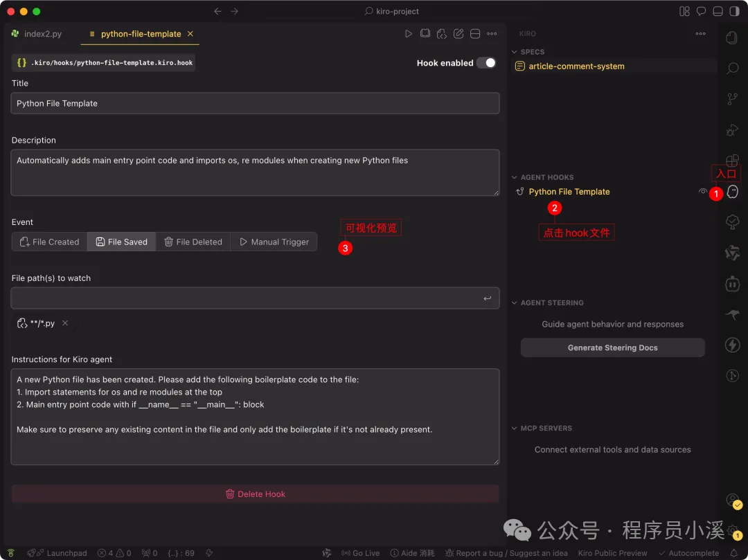Viewport: 748px width, 560px height.
Task: Click Kiro Public Preview status item
Action: click(x=612, y=553)
